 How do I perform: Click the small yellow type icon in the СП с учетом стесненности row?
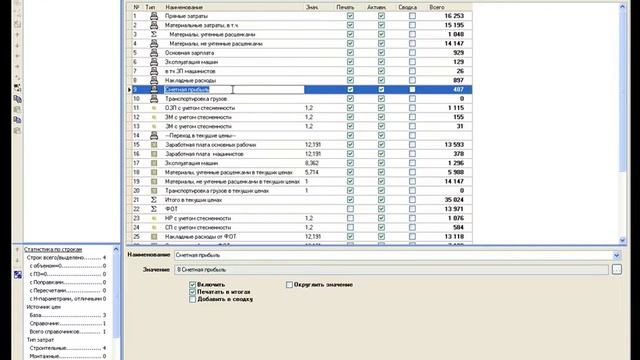(x=154, y=227)
